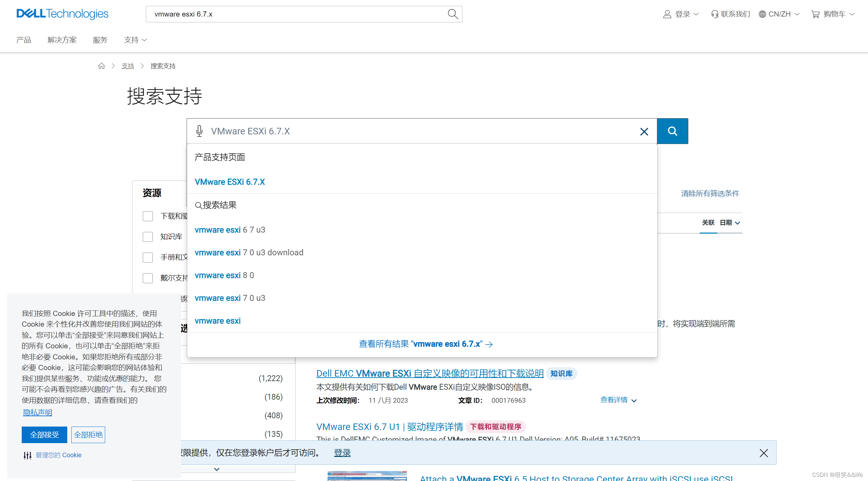Toggle the 手册和文档 resource checkbox
The height and width of the screenshot is (481, 868).
pos(148,257)
